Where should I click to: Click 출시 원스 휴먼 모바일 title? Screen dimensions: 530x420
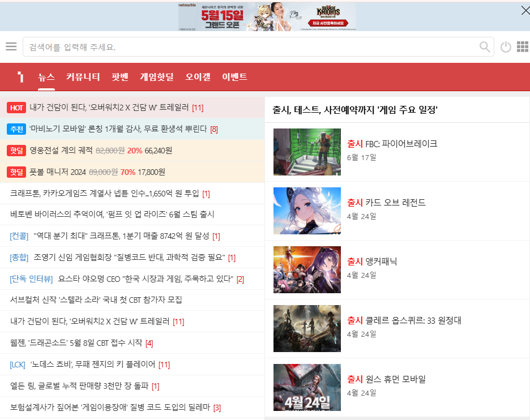click(x=386, y=379)
